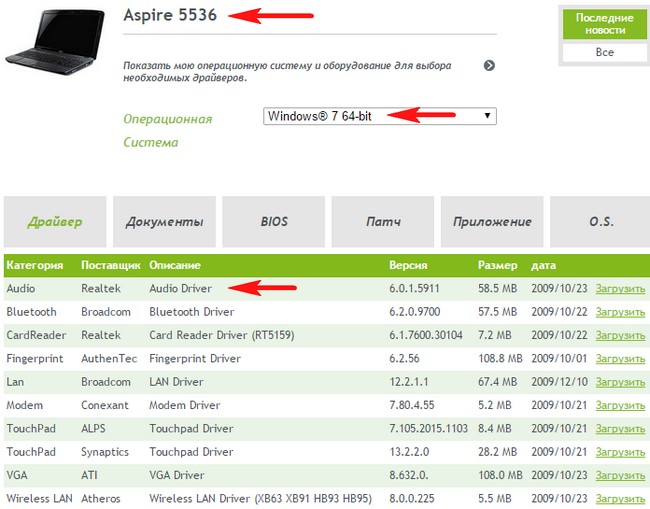Click the Synaptics vendor cell
This screenshot has width=650, height=509.
(105, 452)
